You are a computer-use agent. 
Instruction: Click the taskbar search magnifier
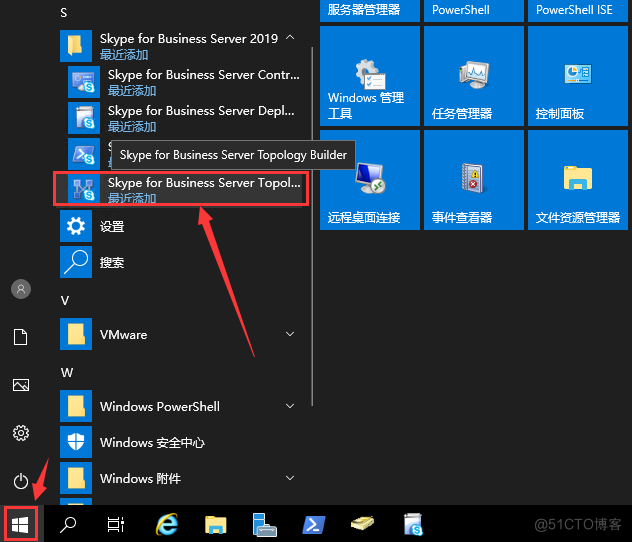68,525
